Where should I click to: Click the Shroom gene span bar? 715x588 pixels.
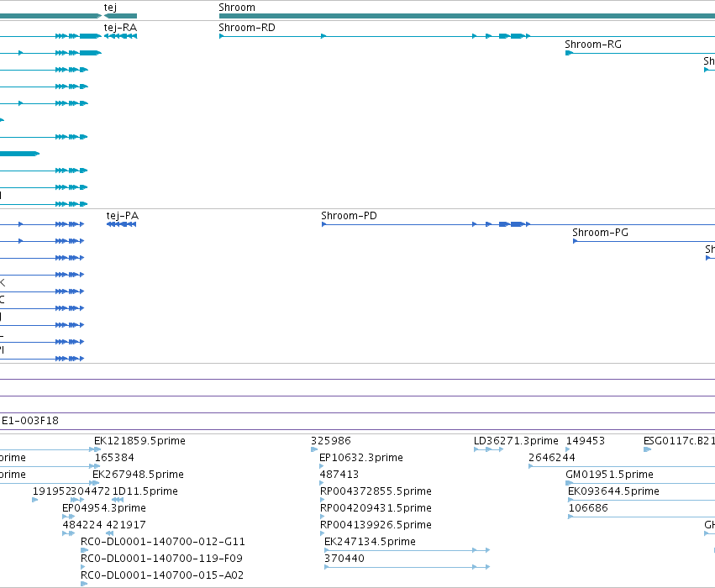pyautogui.click(x=467, y=16)
